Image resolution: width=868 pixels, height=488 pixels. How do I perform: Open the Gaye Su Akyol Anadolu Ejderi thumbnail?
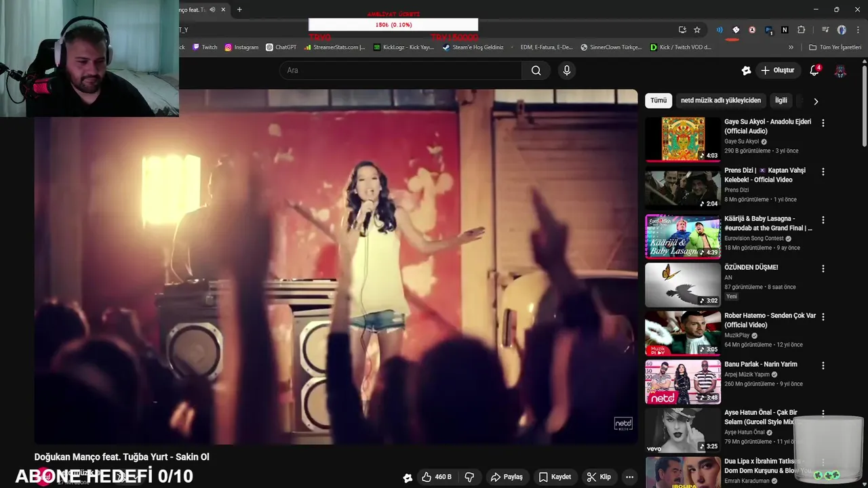point(682,140)
